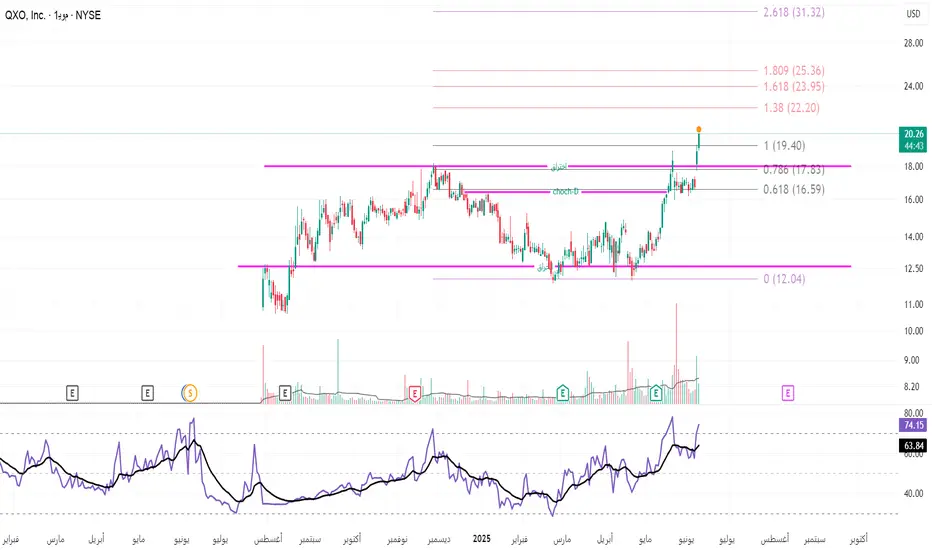Click the current price label 20.26
Screen dimensions: 932x550
tap(914, 134)
